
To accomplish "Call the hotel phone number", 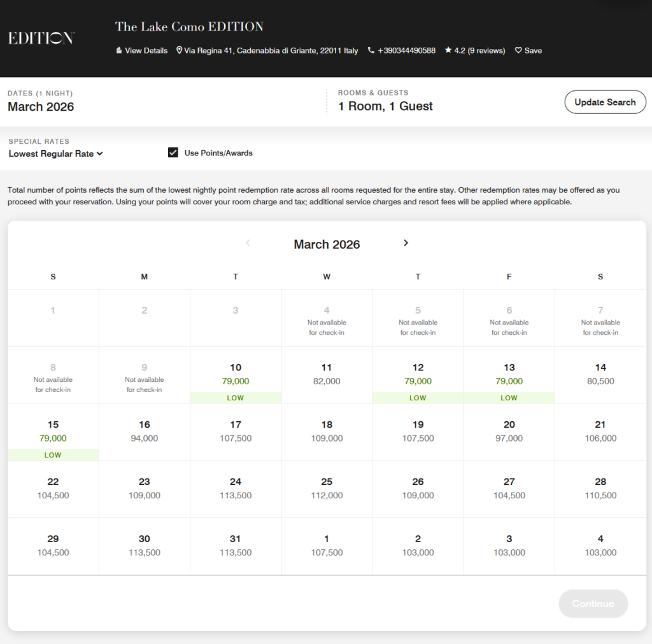I will point(402,50).
